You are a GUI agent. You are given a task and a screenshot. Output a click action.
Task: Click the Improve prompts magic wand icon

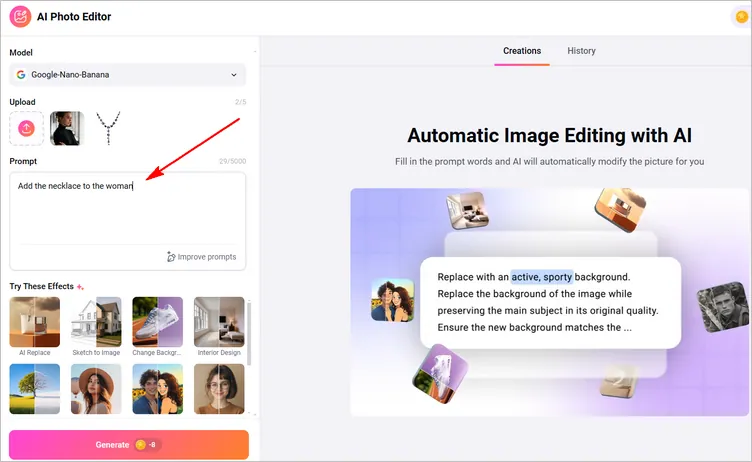(x=171, y=257)
